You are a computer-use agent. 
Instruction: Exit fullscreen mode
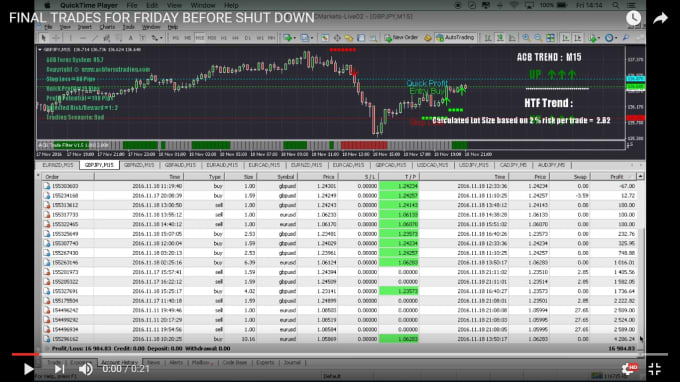[x=654, y=369]
